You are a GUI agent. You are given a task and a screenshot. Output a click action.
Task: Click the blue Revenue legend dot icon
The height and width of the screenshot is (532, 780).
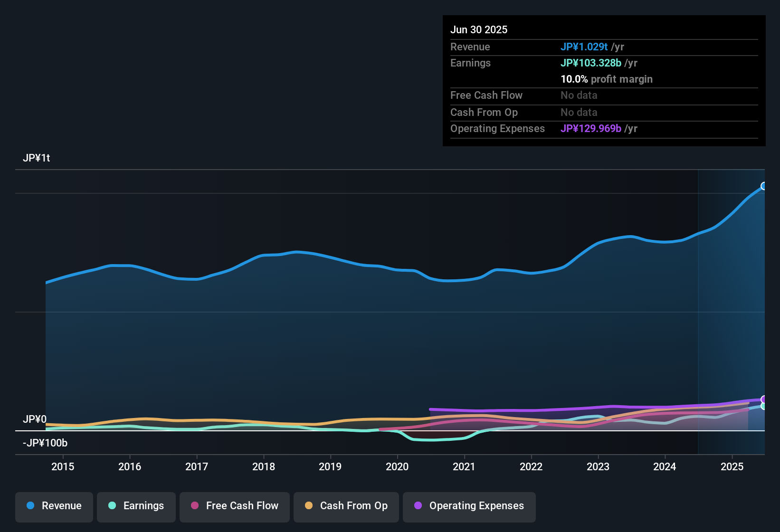(x=30, y=506)
